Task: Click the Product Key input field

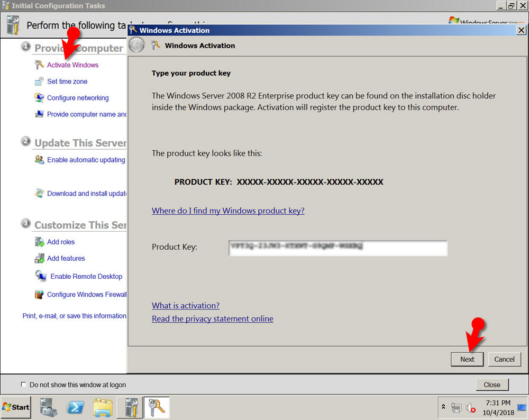Action: 338,248
